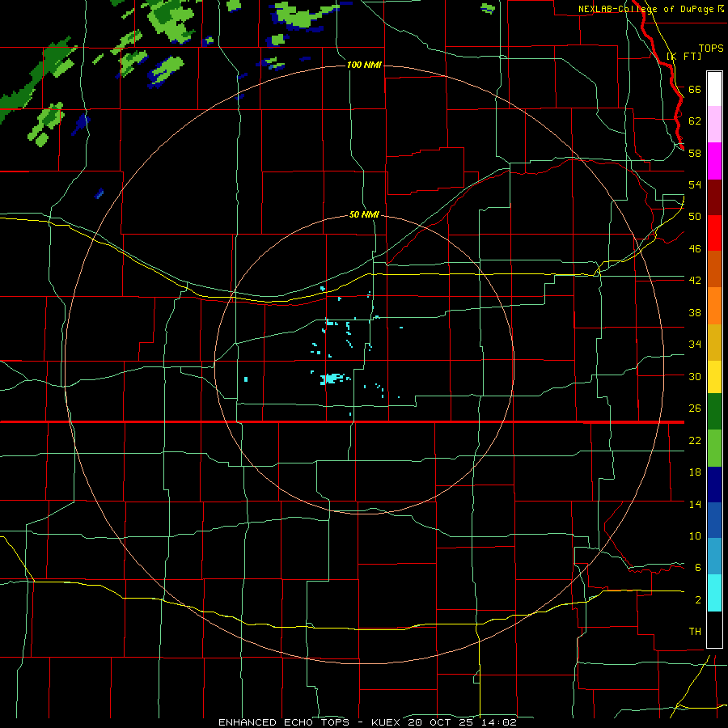Click the legend value '6'
728x728 pixels.
(x=698, y=567)
